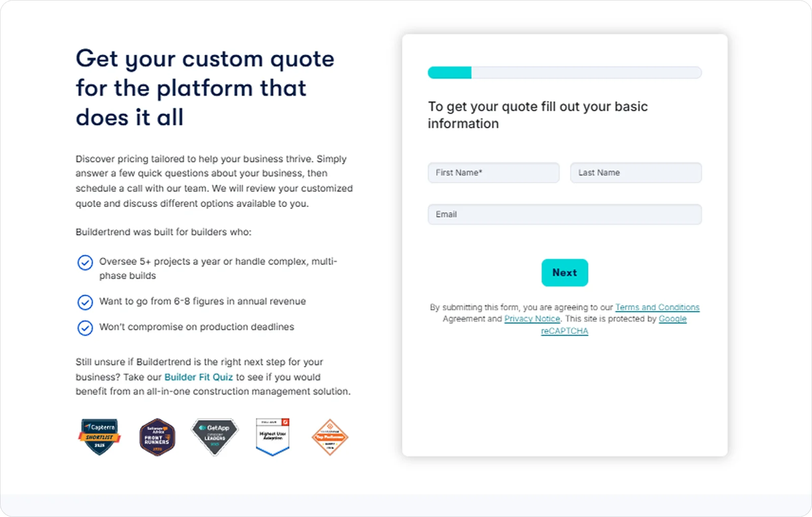Click inside the First Name field
Viewport: 812px width, 517px height.
(x=493, y=173)
